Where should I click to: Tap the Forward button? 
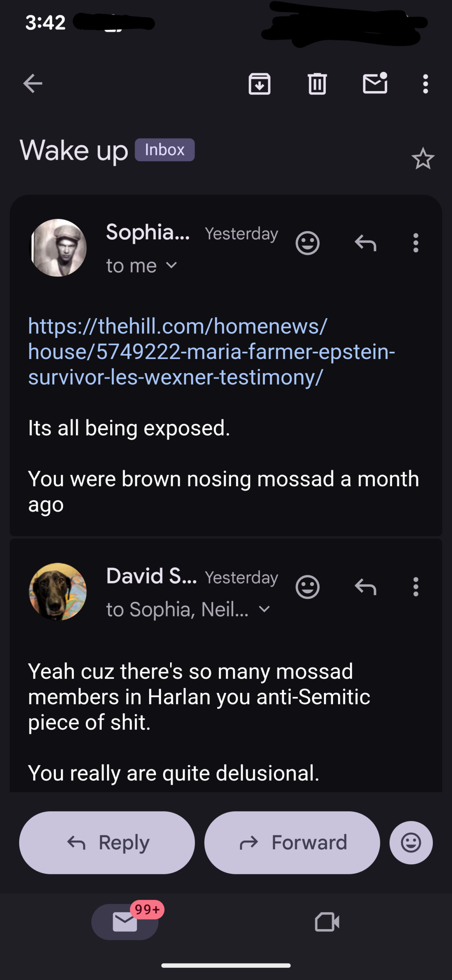coord(292,842)
